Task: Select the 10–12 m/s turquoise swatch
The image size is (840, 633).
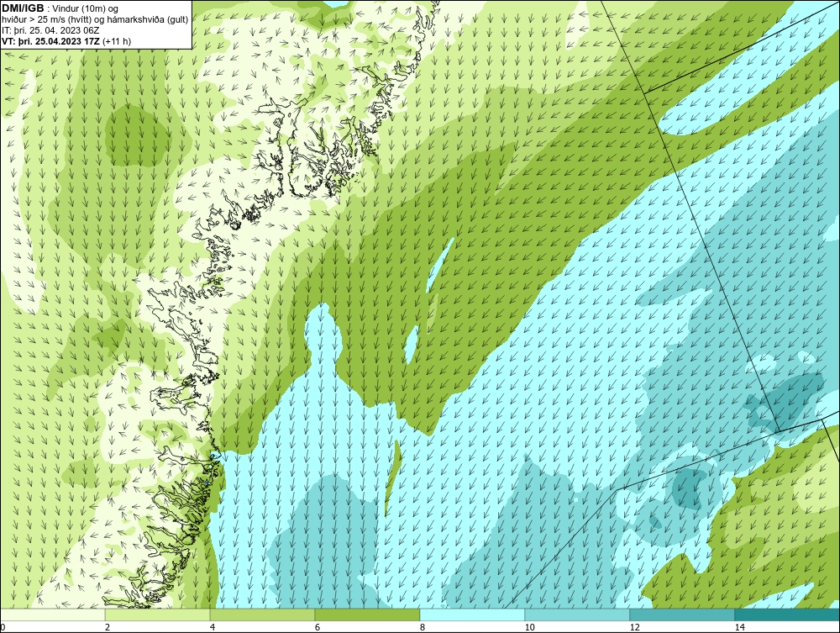Action: click(x=578, y=615)
